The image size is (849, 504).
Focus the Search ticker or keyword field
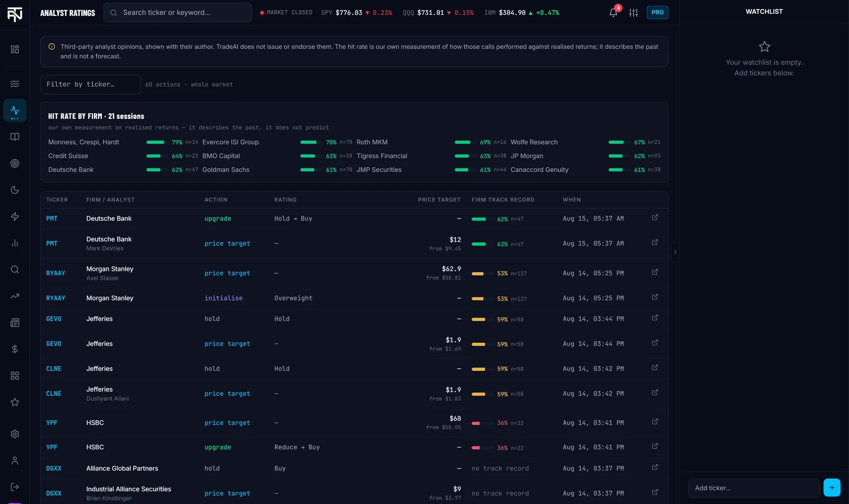point(178,13)
